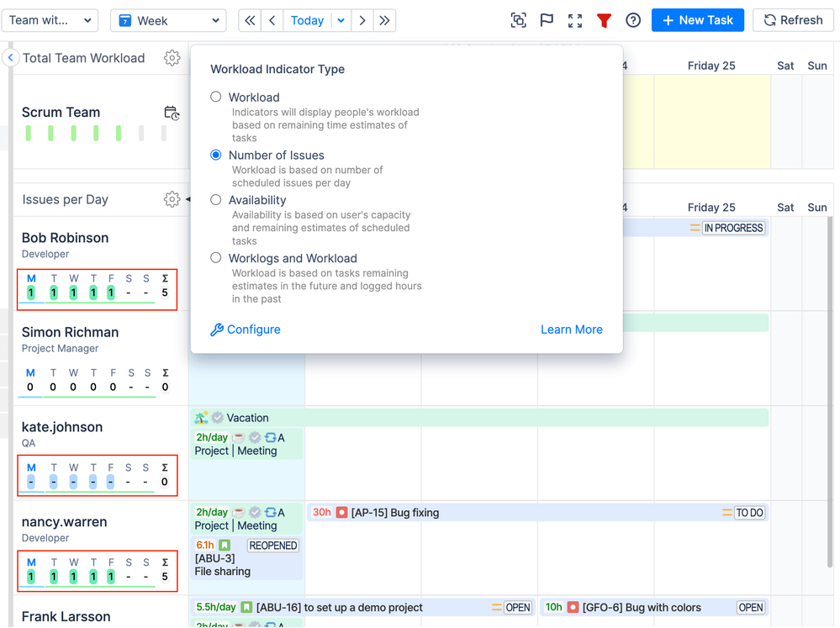Go to next week single-right arrow
The image size is (840, 628).
(x=362, y=20)
